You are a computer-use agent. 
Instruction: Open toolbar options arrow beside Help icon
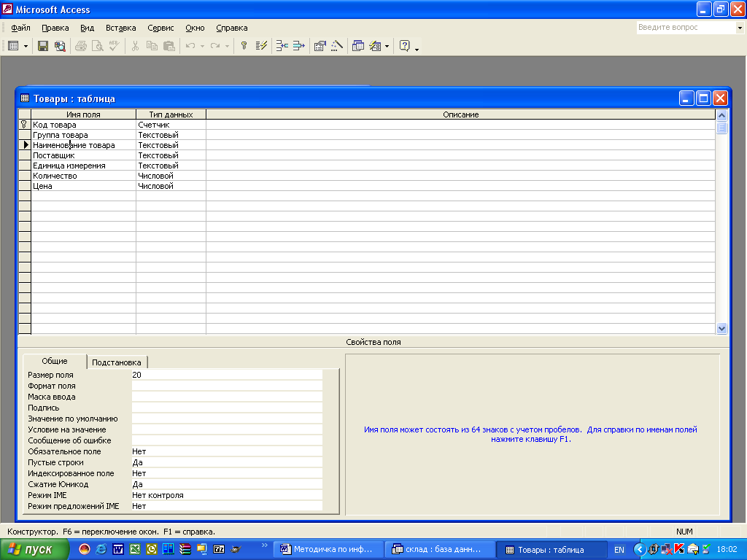417,49
